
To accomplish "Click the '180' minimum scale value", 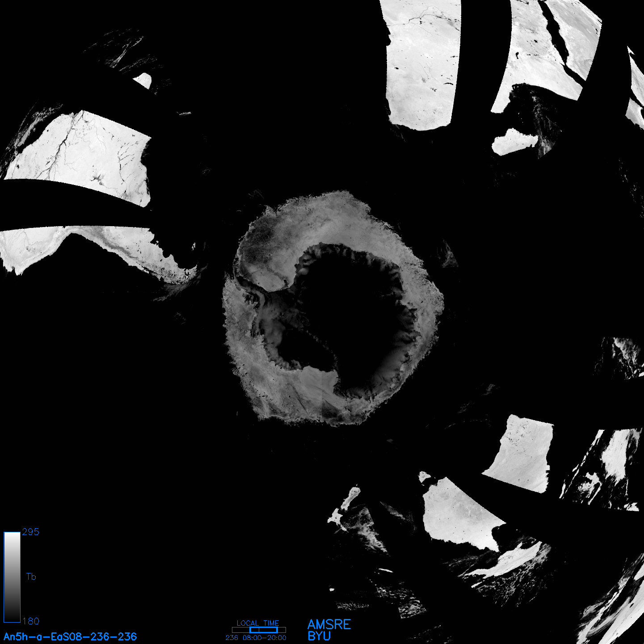I will click(31, 621).
